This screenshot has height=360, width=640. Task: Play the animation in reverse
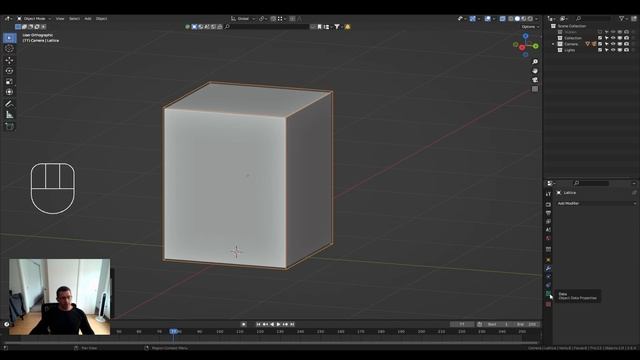tap(272, 324)
